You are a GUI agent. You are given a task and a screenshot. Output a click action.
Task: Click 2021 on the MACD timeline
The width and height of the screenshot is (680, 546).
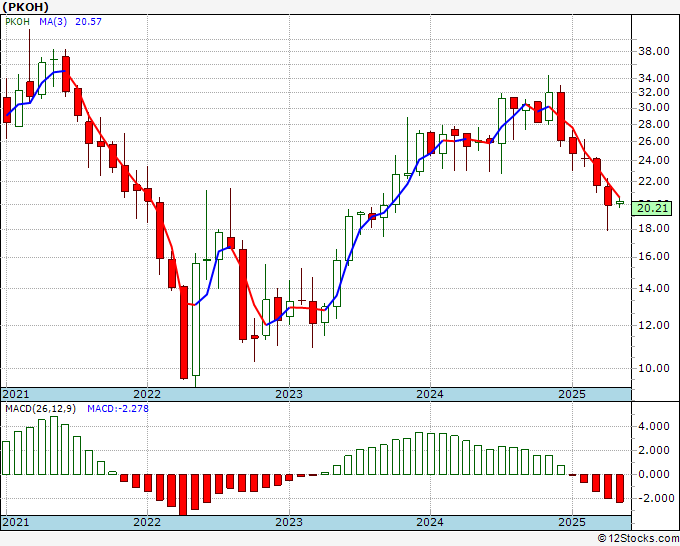tap(16, 522)
